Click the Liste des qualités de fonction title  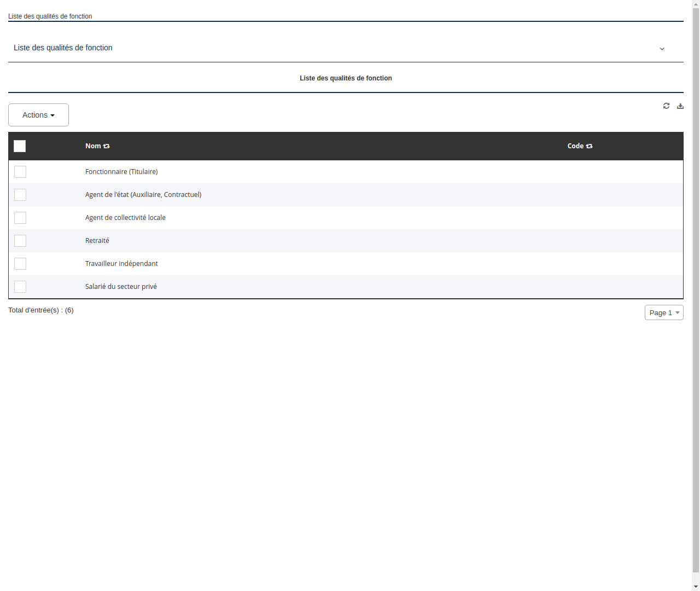coord(346,78)
